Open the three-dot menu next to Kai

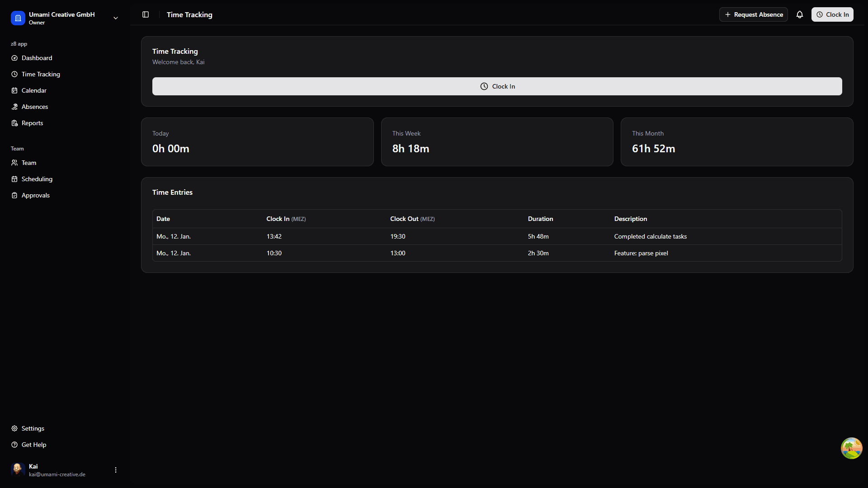[115, 470]
